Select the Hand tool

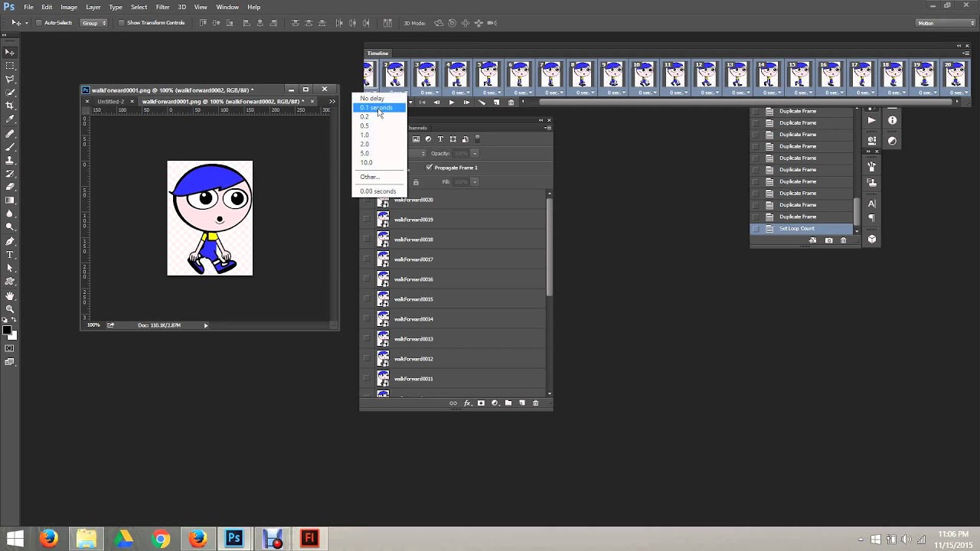[10, 295]
